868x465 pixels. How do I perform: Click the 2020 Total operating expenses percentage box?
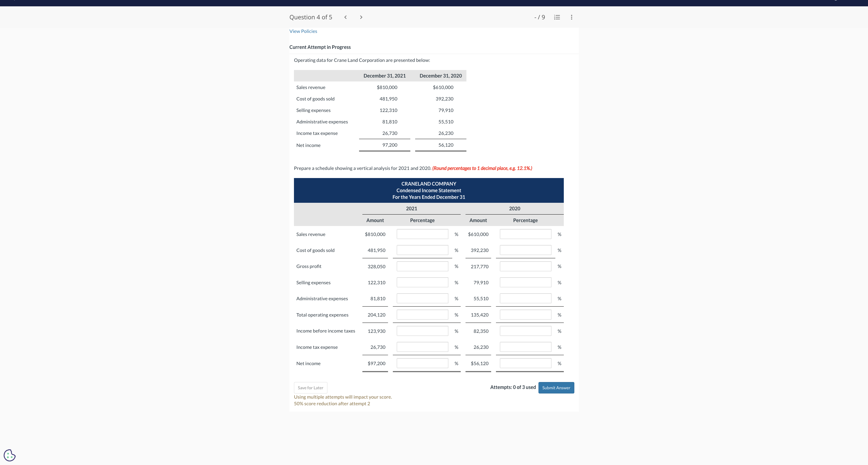(x=525, y=315)
